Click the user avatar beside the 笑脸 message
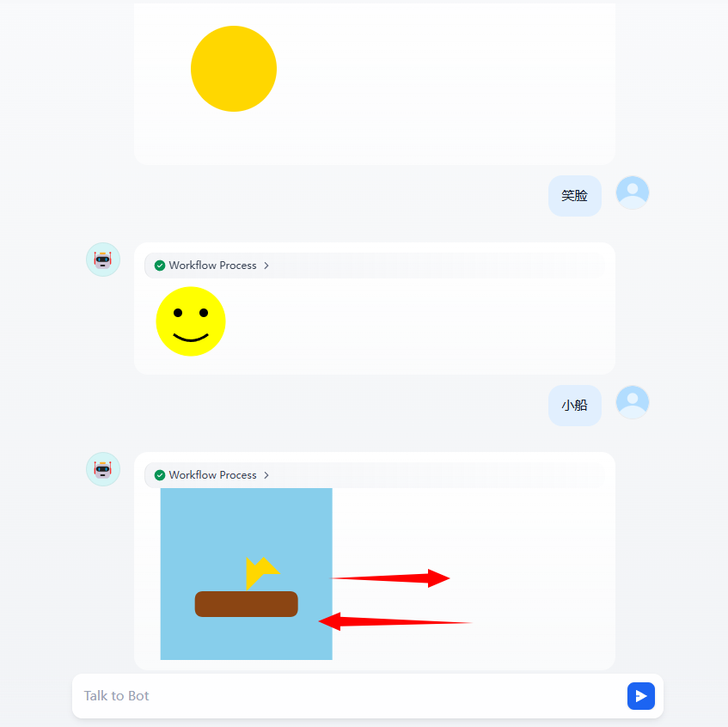 [x=633, y=192]
